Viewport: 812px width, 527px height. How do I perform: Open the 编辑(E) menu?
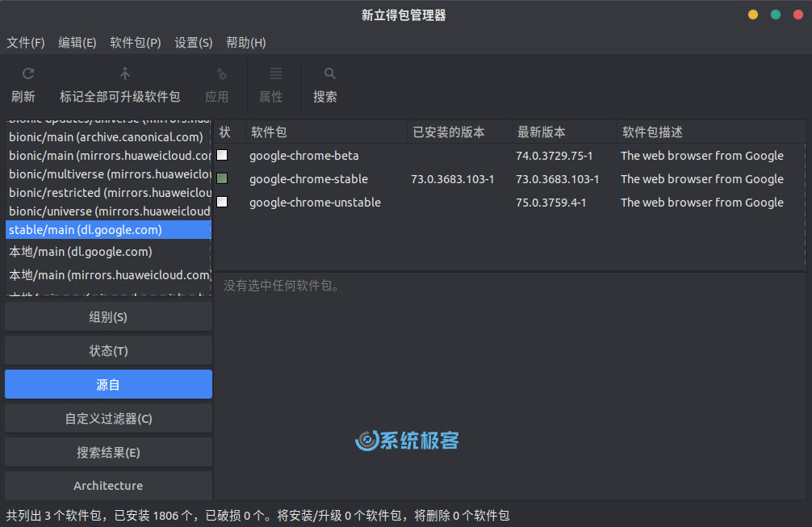click(x=77, y=43)
